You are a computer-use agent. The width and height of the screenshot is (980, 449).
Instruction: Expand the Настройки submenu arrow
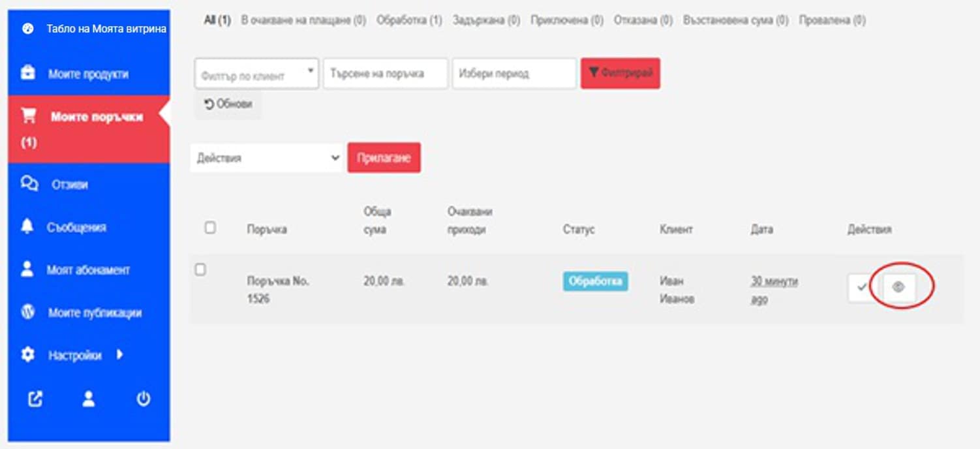pyautogui.click(x=119, y=355)
